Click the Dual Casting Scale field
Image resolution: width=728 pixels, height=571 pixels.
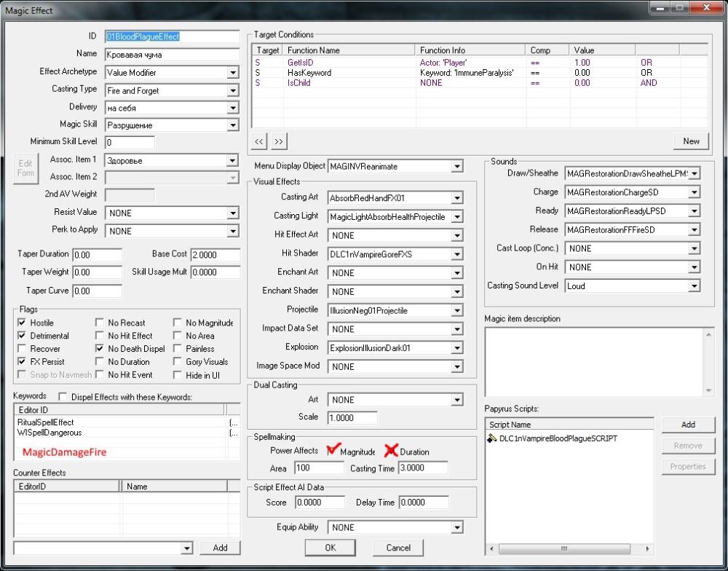(x=352, y=417)
